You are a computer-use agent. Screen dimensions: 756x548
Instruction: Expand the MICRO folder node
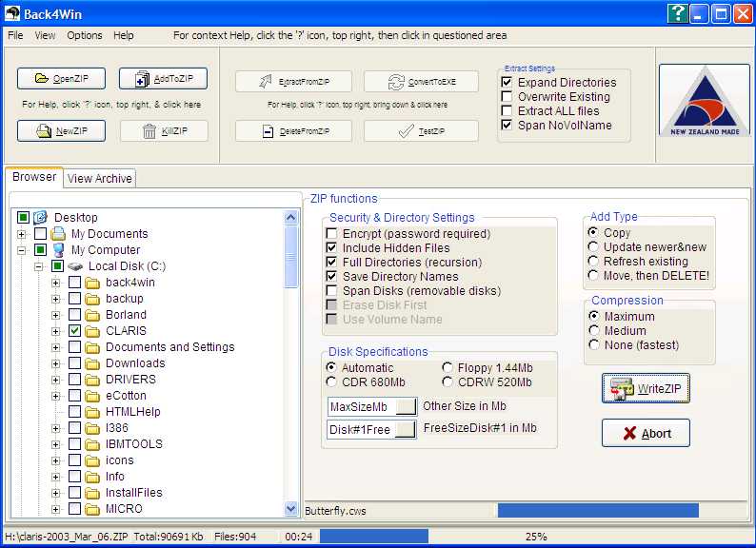(56, 509)
